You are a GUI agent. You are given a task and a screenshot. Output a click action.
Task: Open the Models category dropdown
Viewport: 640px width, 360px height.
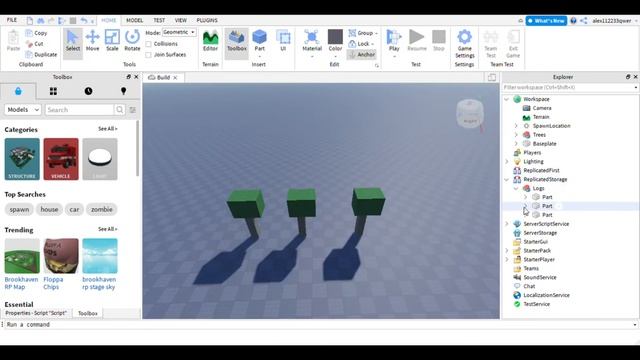23,109
